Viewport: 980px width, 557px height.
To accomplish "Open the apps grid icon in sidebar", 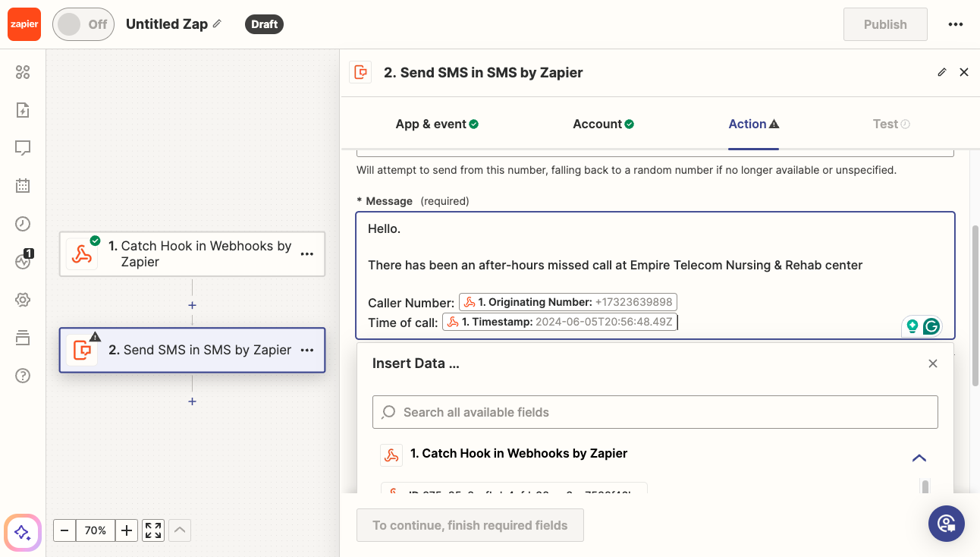I will (x=23, y=72).
